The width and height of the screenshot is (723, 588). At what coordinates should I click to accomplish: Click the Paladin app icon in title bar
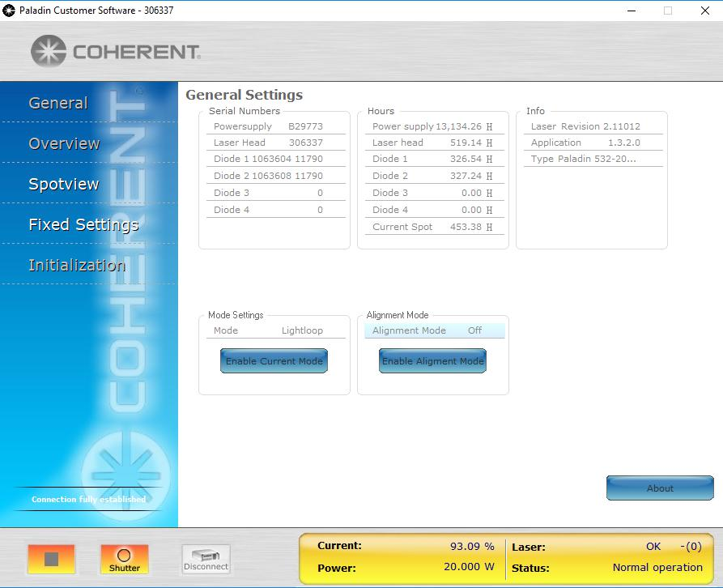tap(10, 11)
